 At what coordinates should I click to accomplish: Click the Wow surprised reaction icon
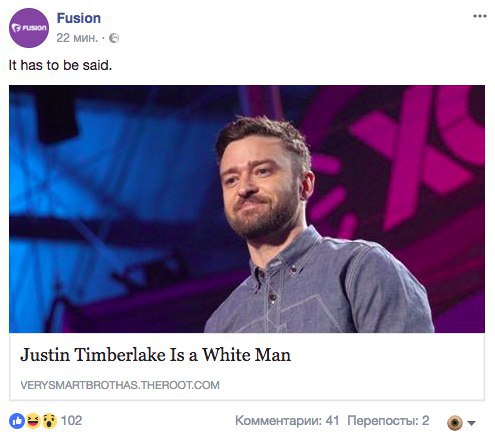(49, 421)
